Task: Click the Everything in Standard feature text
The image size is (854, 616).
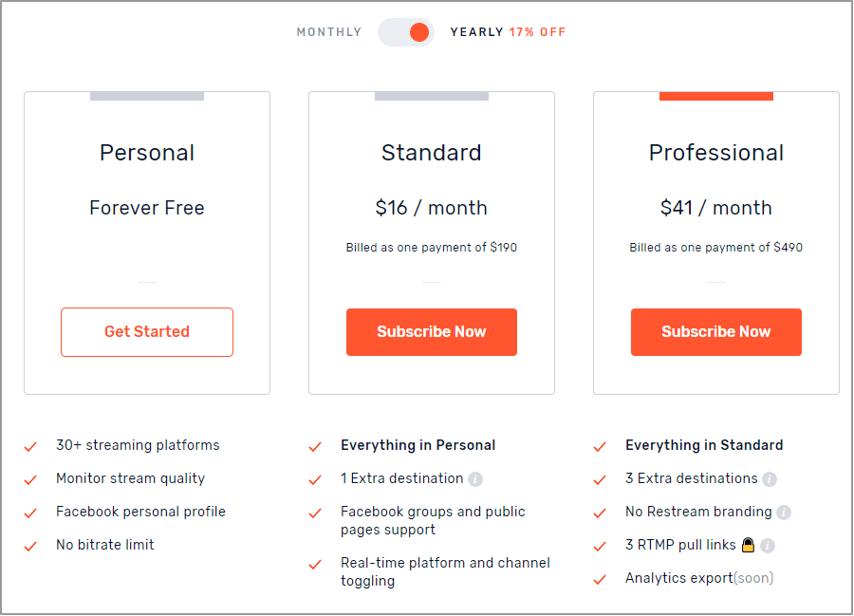Action: (x=704, y=445)
